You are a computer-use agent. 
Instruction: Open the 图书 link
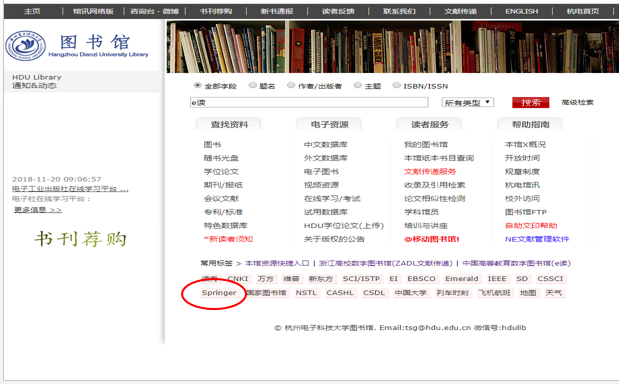(x=212, y=144)
